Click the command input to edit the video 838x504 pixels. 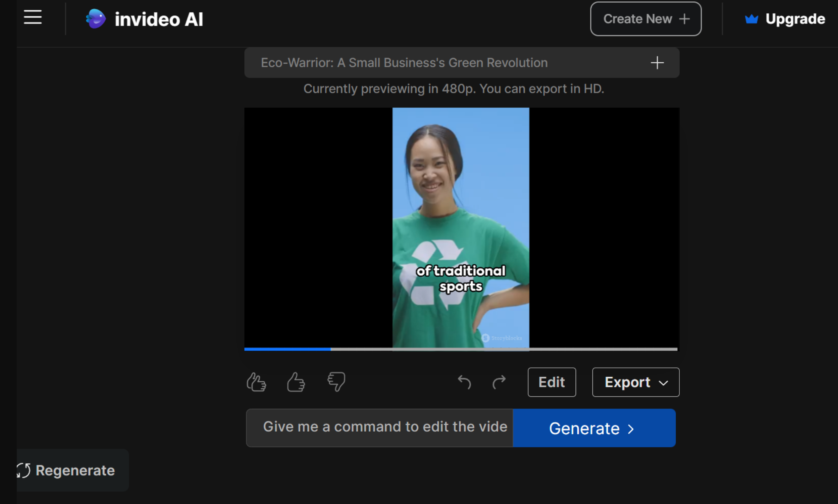point(378,428)
